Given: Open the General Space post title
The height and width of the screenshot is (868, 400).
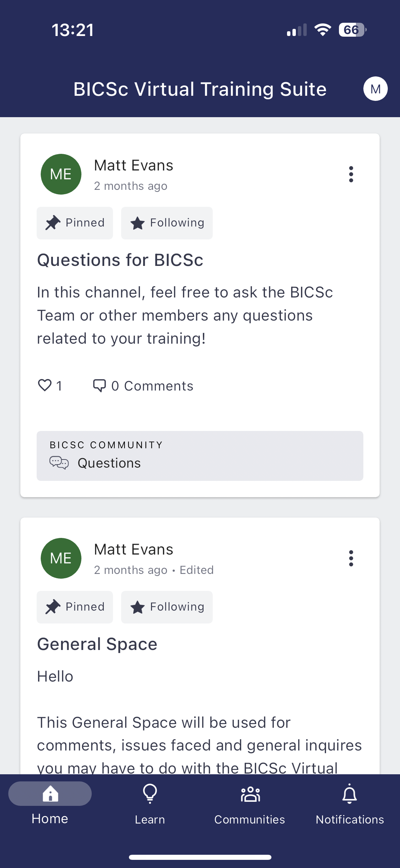Looking at the screenshot, I should 97,644.
